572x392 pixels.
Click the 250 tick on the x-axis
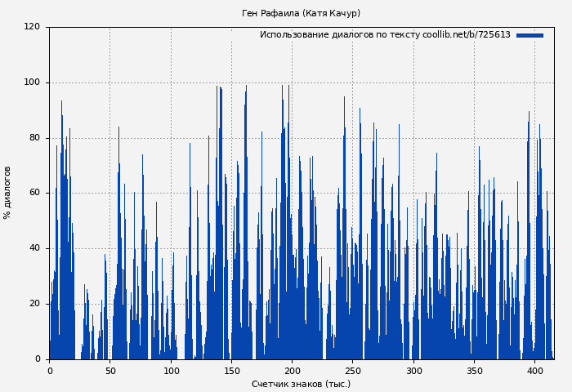click(353, 371)
